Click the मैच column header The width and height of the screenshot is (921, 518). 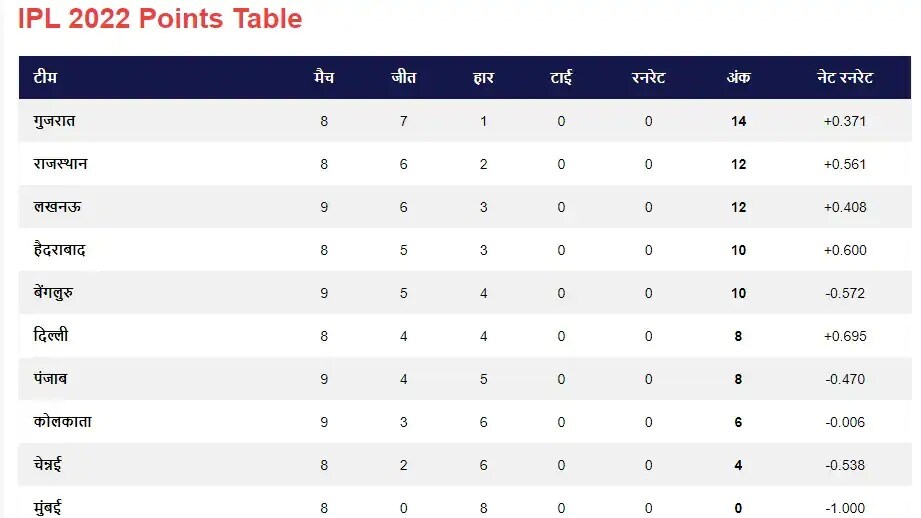pos(324,78)
